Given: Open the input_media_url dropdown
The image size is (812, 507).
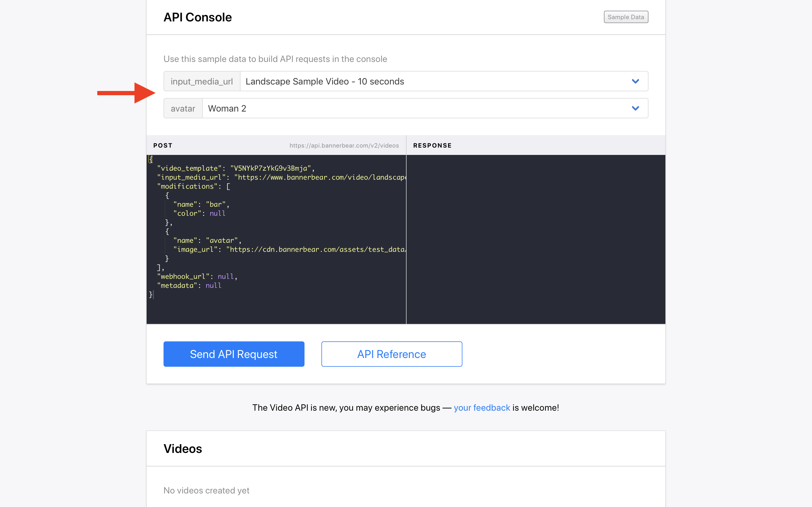Looking at the screenshot, I should tap(436, 81).
